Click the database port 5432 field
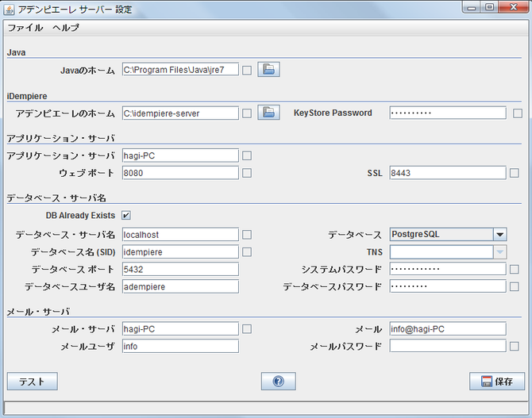 pos(180,269)
